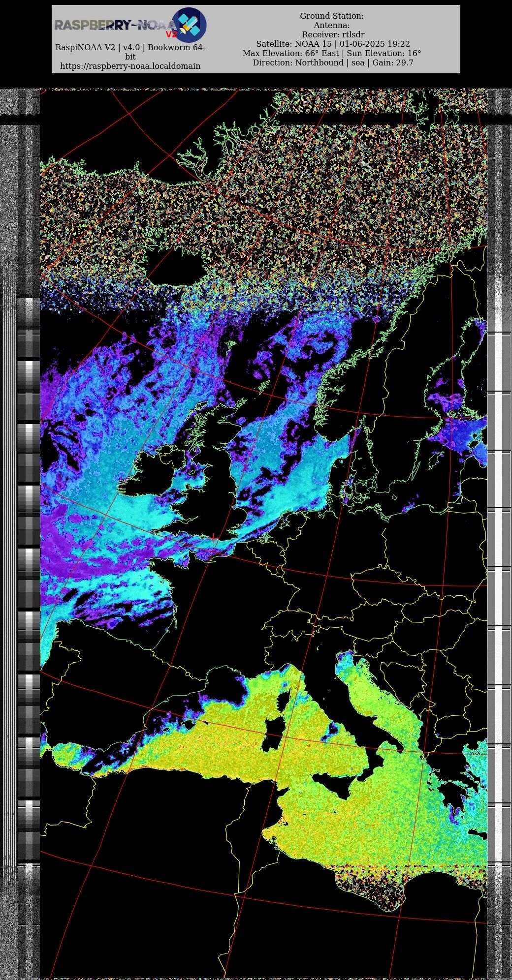
Task: Click the Raspberry-NOAA V2 satellite logo icon
Action: point(189,25)
